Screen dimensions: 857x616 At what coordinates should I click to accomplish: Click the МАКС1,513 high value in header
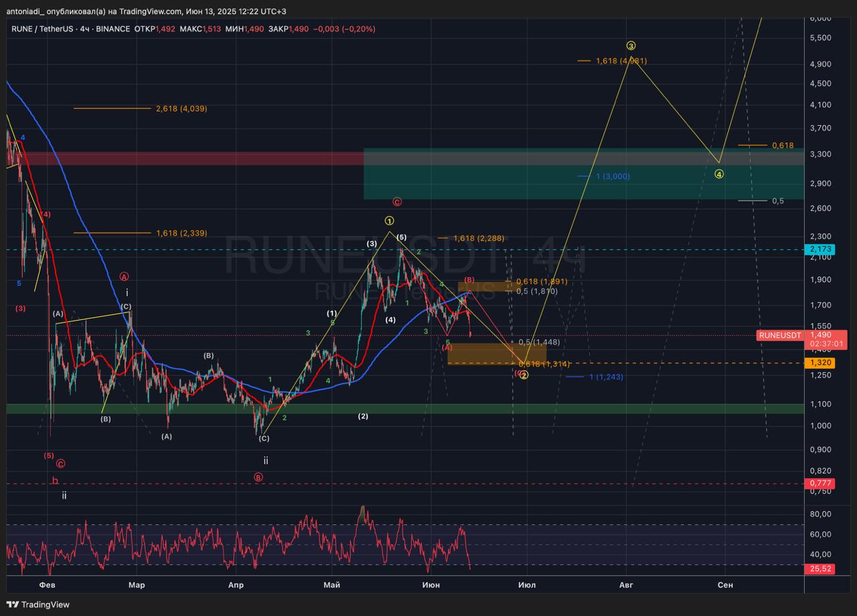pyautogui.click(x=200, y=29)
